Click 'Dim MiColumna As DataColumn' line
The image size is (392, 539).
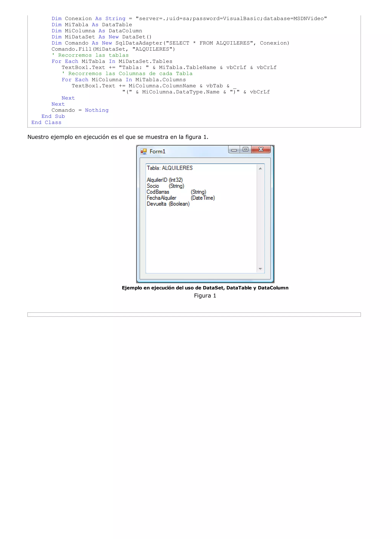tap(97, 31)
